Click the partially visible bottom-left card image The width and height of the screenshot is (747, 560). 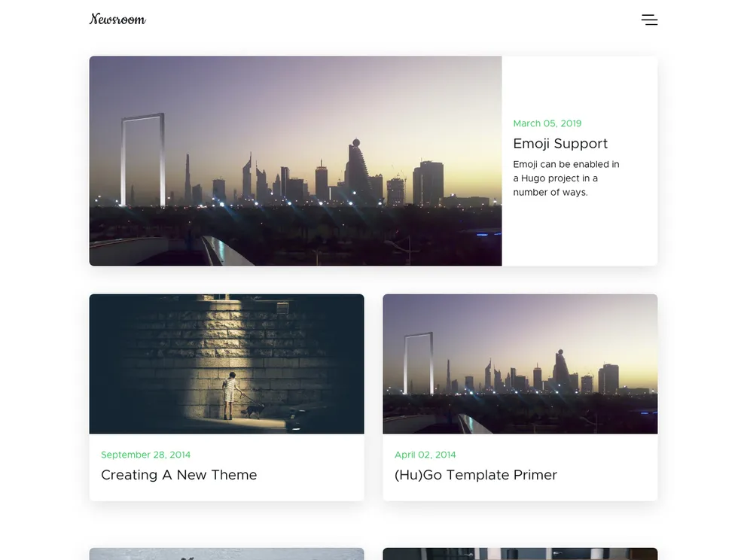pos(227,555)
